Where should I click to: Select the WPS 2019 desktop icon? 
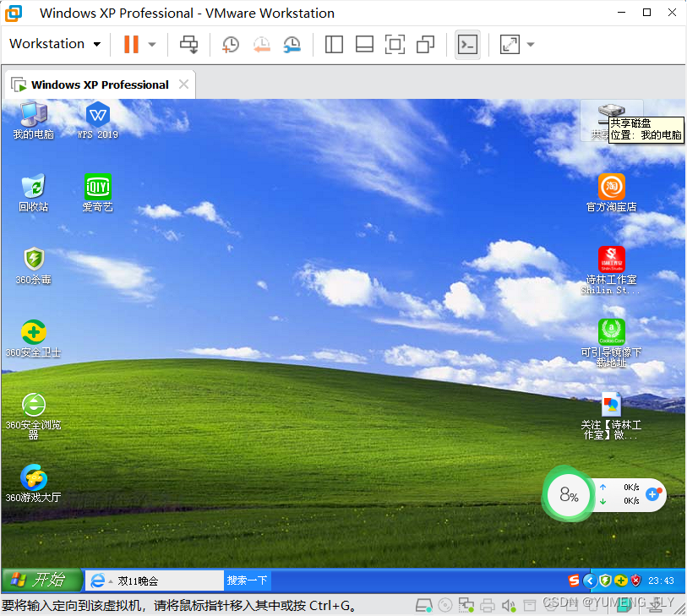(98, 121)
